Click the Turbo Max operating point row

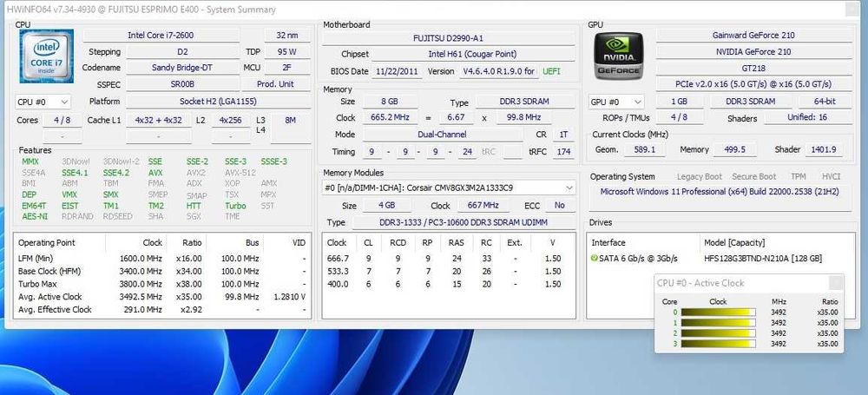click(x=162, y=284)
